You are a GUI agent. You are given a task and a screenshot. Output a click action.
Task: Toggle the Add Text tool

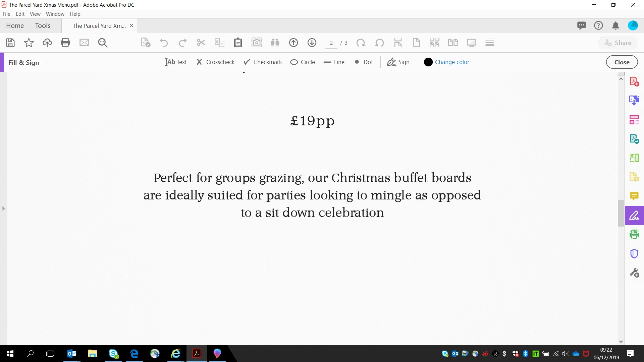pyautogui.click(x=176, y=62)
